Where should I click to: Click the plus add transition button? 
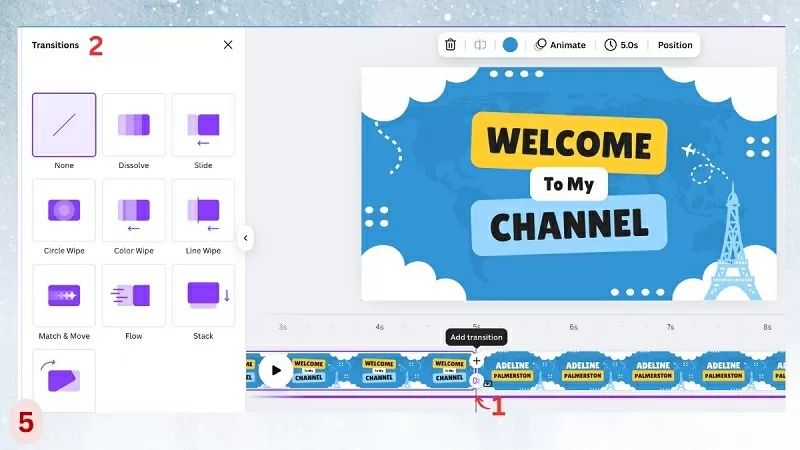476,360
